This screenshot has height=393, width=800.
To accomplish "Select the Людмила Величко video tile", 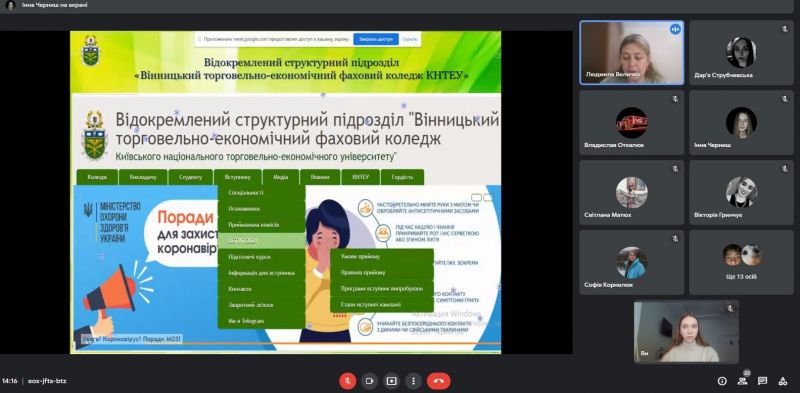I will tap(632, 53).
